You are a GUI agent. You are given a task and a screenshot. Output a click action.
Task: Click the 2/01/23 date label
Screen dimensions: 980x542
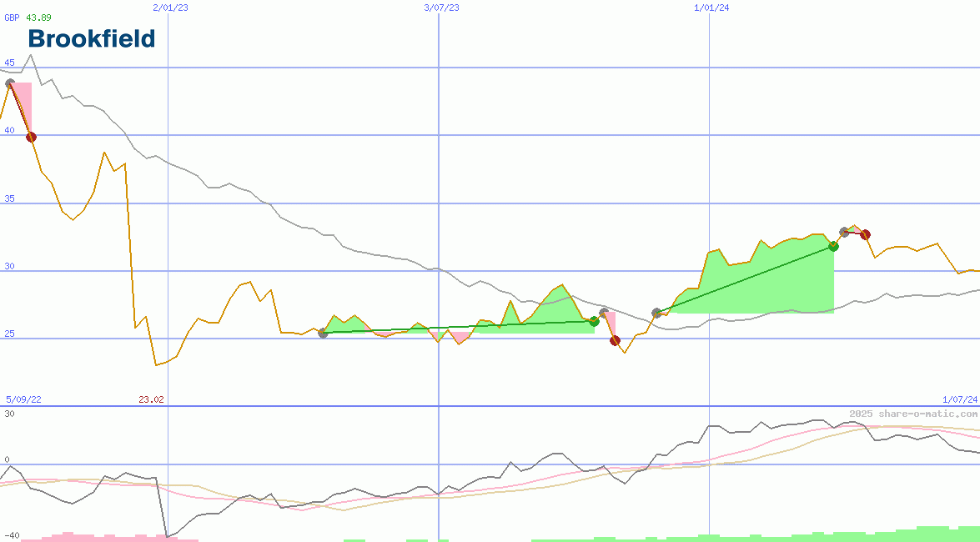171,8
